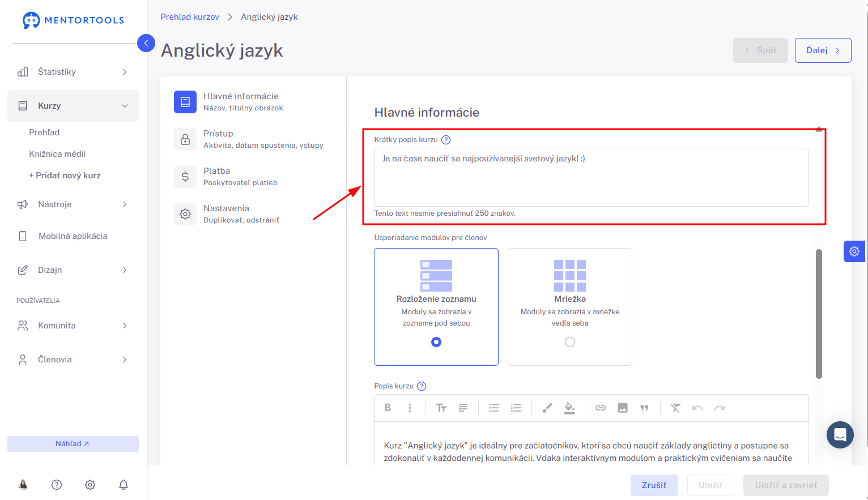Toggle bold formatting in course description editor

coord(388,408)
